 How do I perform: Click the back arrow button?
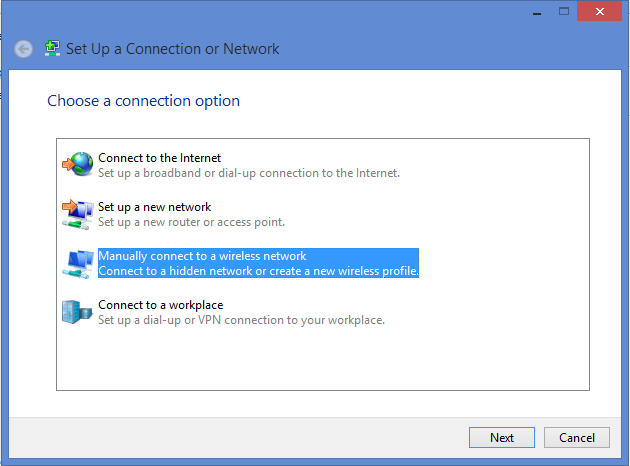pyautogui.click(x=23, y=49)
